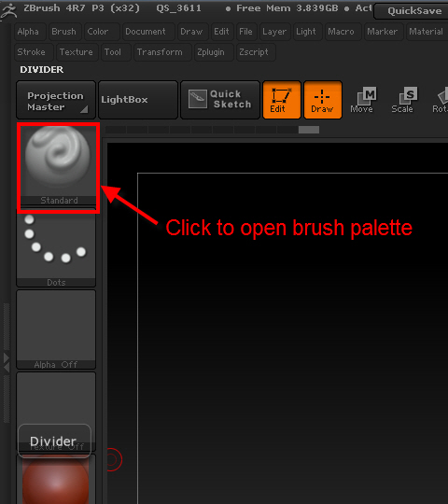Screen dimensions: 448x504
Task: Open the Zplugin menu
Action: (214, 52)
